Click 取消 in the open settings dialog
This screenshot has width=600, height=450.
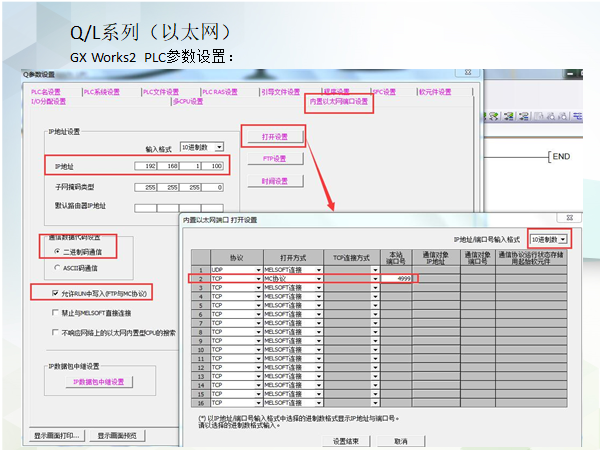point(401,441)
